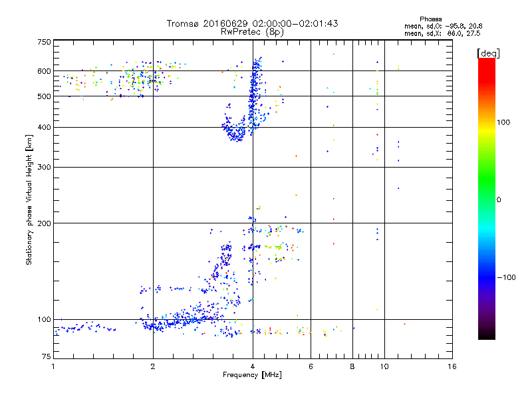Image resolution: width=532 pixels, height=399 pixels.
Task: Click the rainbow phase color bar
Action: point(487,198)
